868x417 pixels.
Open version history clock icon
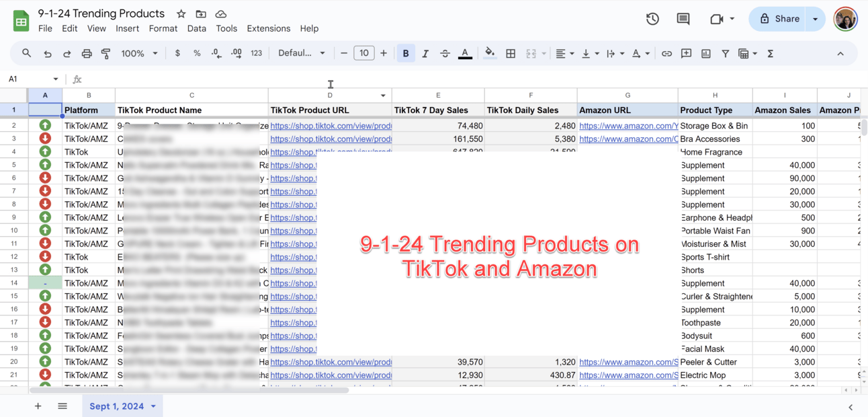pyautogui.click(x=652, y=19)
